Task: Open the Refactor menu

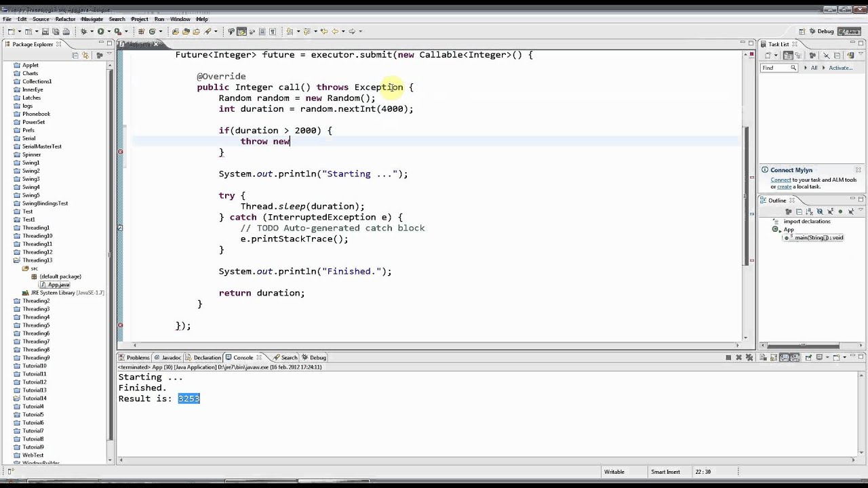Action: point(65,19)
